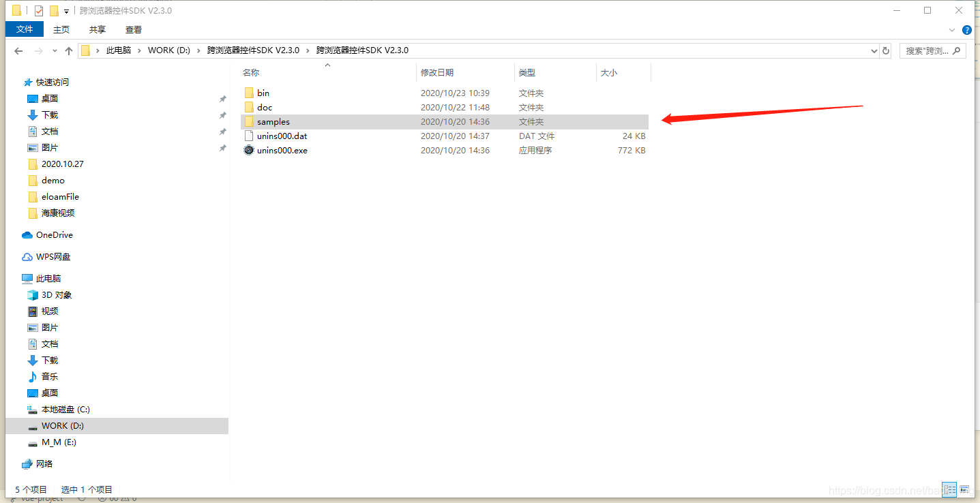The width and height of the screenshot is (980, 503).
Task: Open the 海康视频 folder in sidebar
Action: point(58,213)
